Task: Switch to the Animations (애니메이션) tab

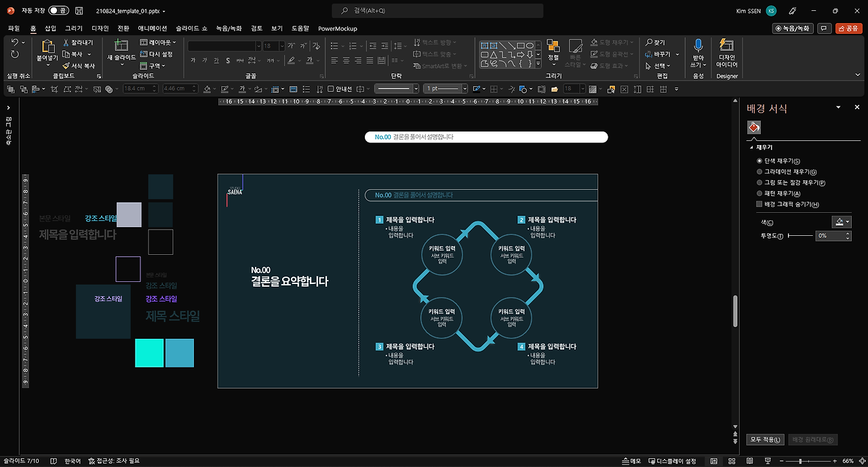Action: [153, 28]
